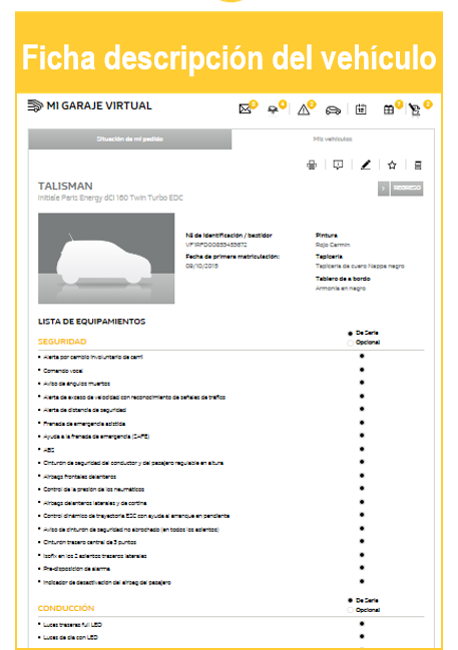Open the warning triangle alerts icon
The width and height of the screenshot is (458, 650).
click(x=303, y=109)
